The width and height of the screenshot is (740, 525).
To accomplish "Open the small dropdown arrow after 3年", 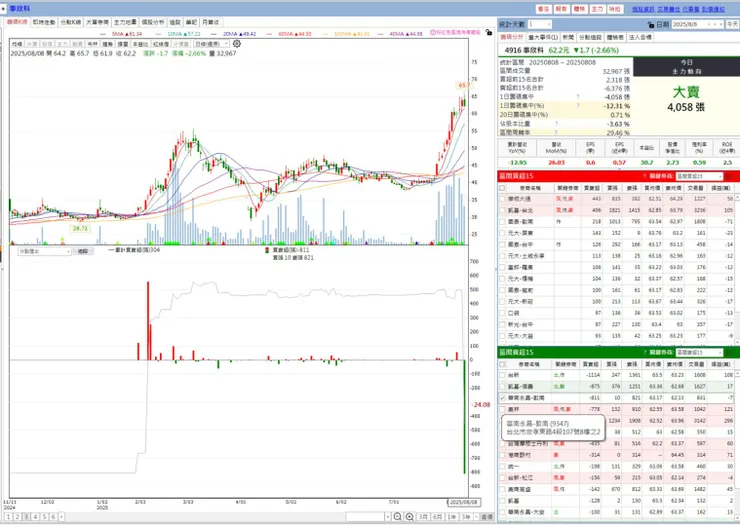I will tap(476, 517).
